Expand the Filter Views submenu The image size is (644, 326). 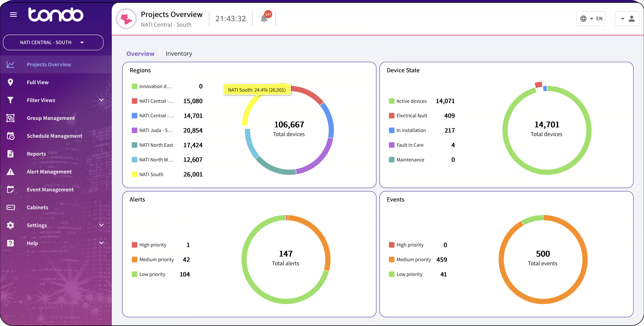coord(101,100)
